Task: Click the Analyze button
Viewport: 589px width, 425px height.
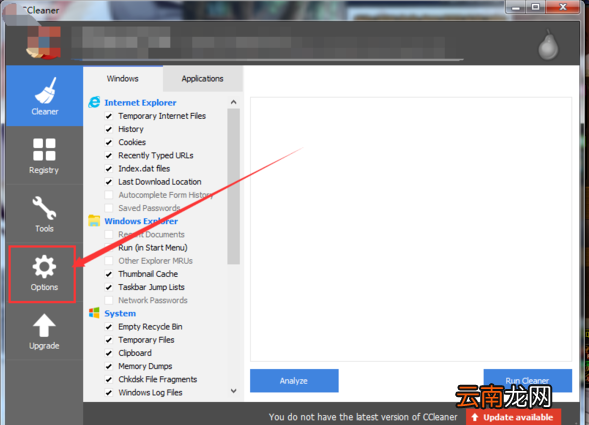Action: click(x=294, y=381)
